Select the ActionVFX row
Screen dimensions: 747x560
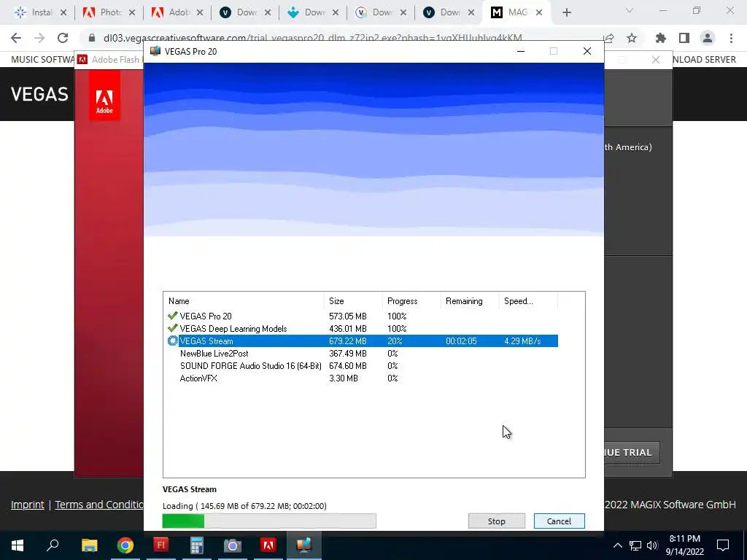point(363,378)
